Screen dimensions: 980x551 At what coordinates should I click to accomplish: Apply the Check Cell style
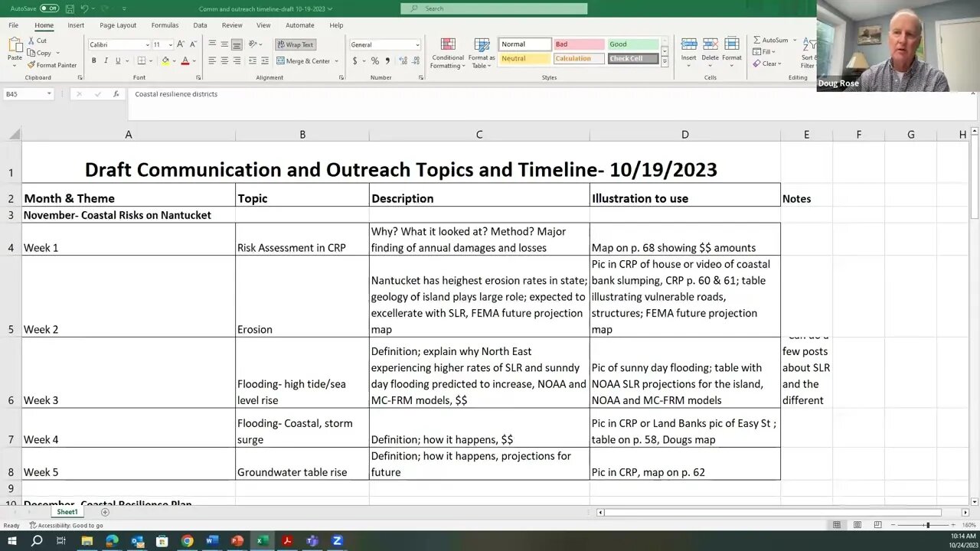pyautogui.click(x=633, y=59)
